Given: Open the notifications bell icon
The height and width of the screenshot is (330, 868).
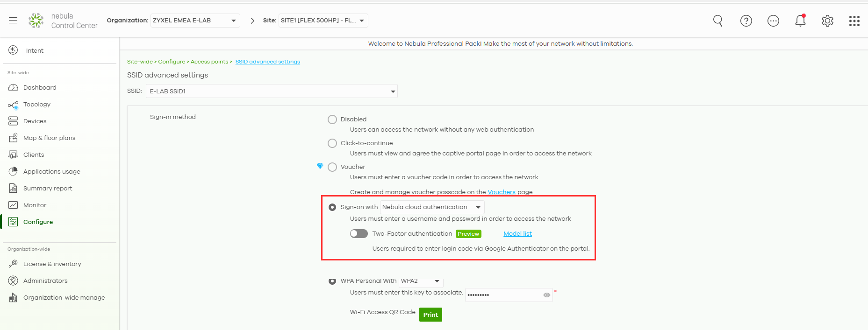Looking at the screenshot, I should 800,21.
